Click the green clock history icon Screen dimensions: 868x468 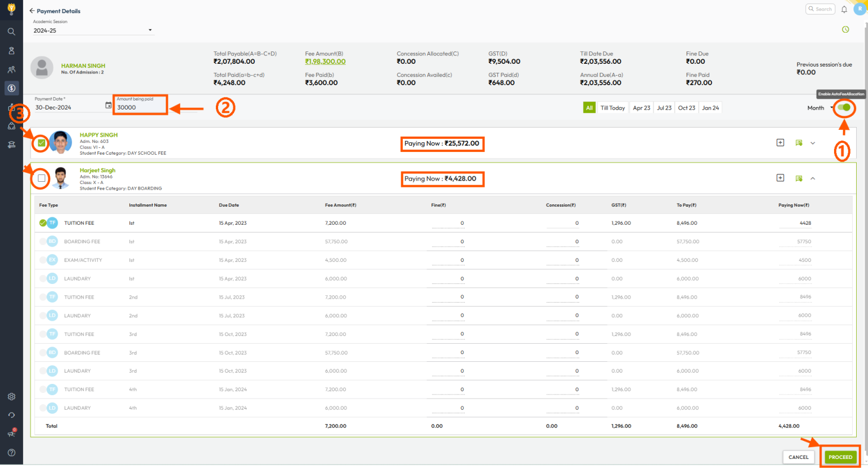845,29
